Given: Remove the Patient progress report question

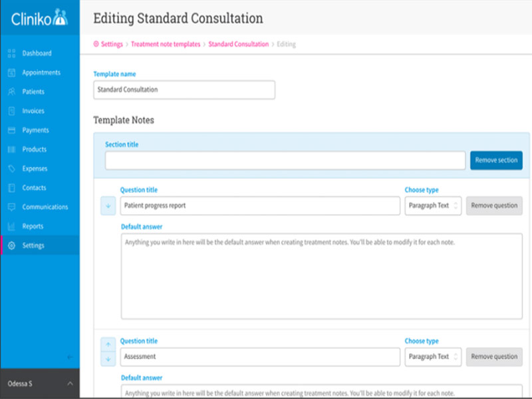Looking at the screenshot, I should [x=494, y=205].
